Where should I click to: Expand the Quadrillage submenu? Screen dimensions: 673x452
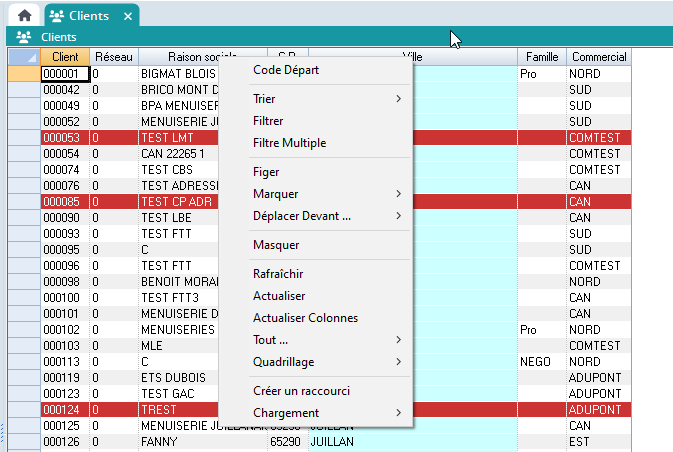[x=398, y=362]
